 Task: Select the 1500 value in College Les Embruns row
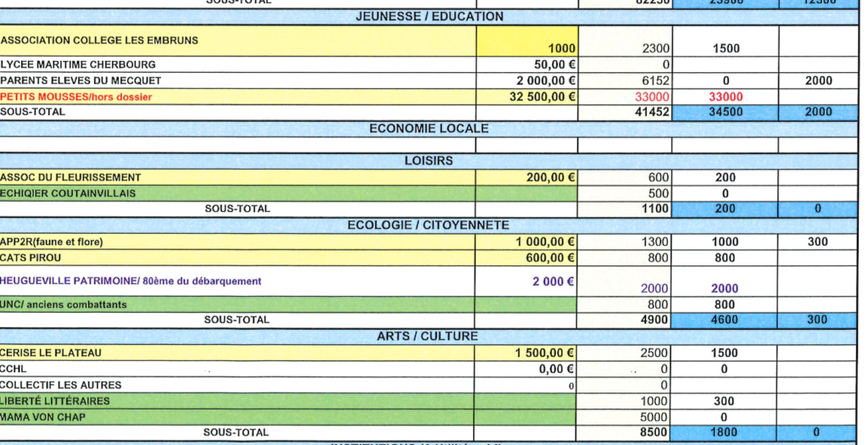click(726, 48)
